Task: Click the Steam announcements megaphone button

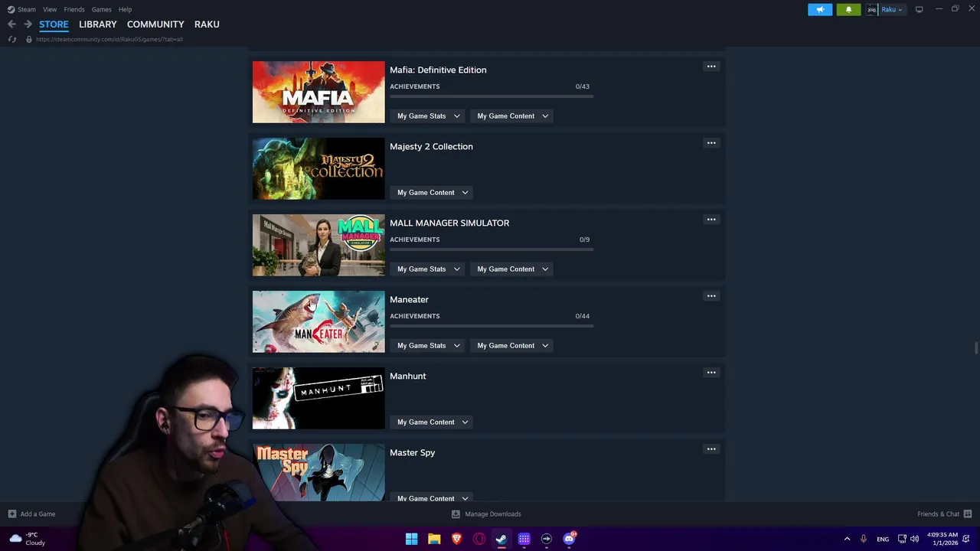Action: [x=820, y=9]
